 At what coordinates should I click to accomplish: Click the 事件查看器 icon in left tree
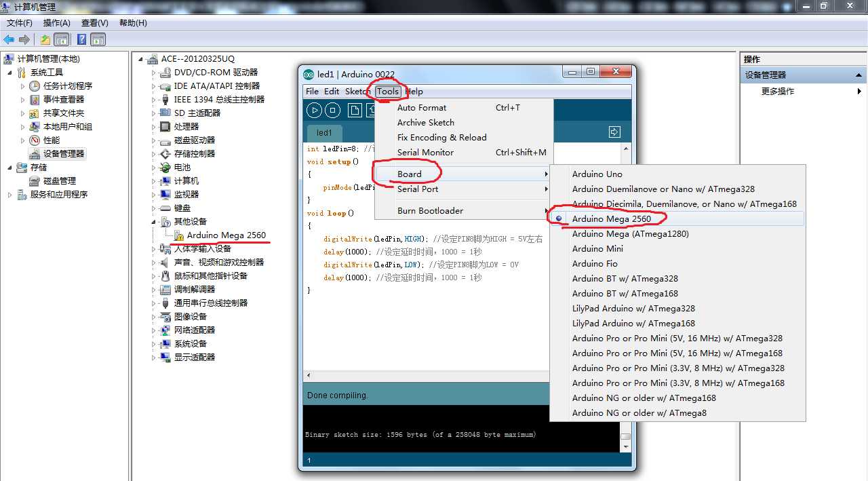(35, 100)
